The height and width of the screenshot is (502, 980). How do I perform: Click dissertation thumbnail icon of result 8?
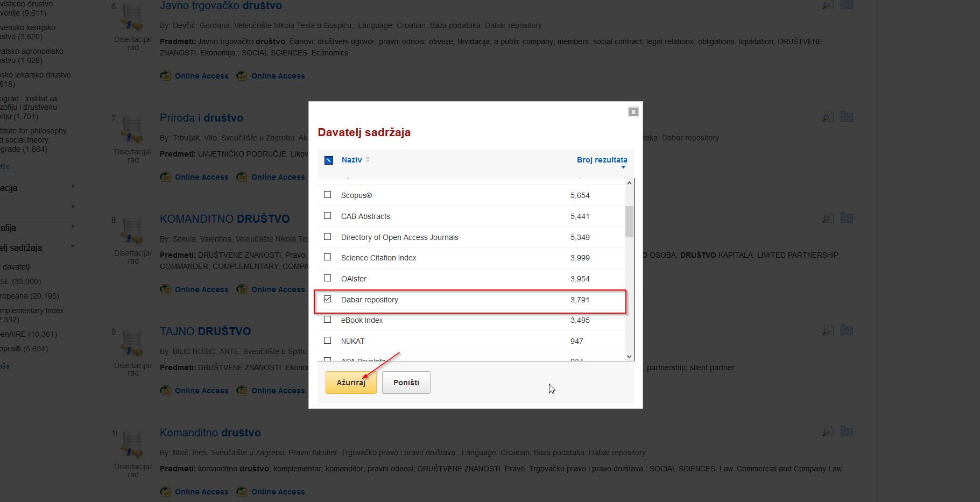pos(132,232)
